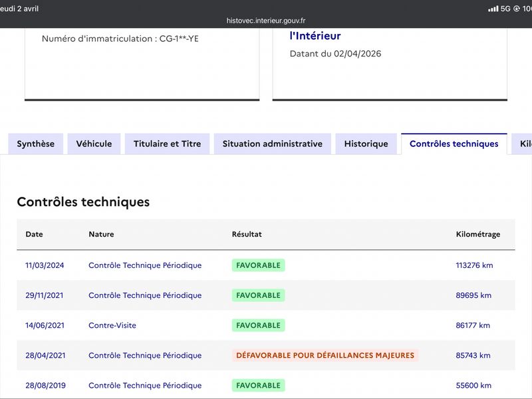532x399 pixels.
Task: Open the partially visible Kilométrage tab
Action: [523, 144]
